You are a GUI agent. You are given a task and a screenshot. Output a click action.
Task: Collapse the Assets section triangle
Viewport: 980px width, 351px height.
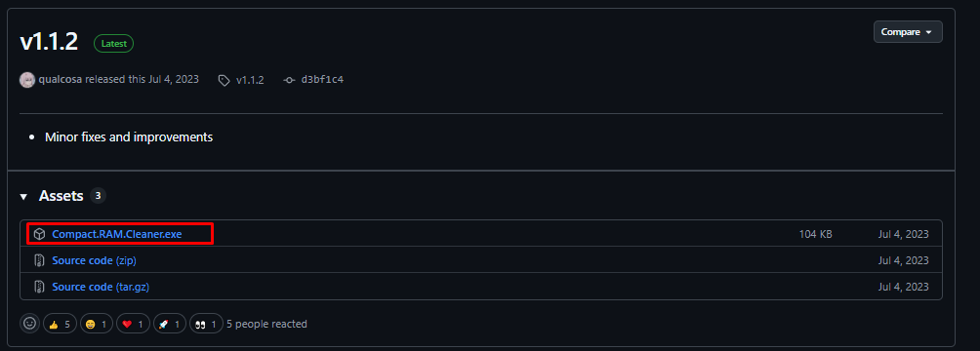tap(23, 197)
